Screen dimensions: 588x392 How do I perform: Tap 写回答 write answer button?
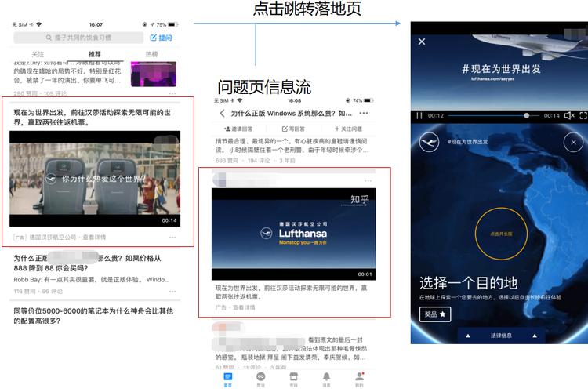293,129
